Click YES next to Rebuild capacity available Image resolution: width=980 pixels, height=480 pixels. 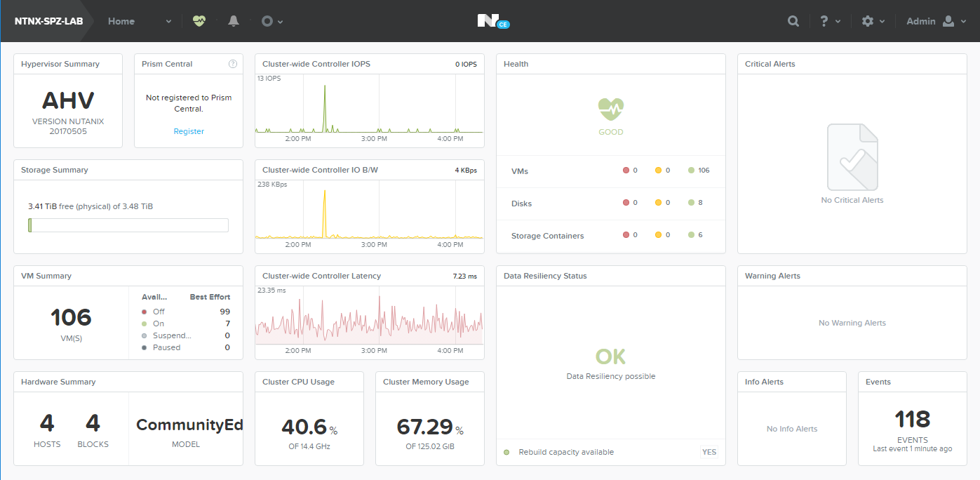coord(709,452)
